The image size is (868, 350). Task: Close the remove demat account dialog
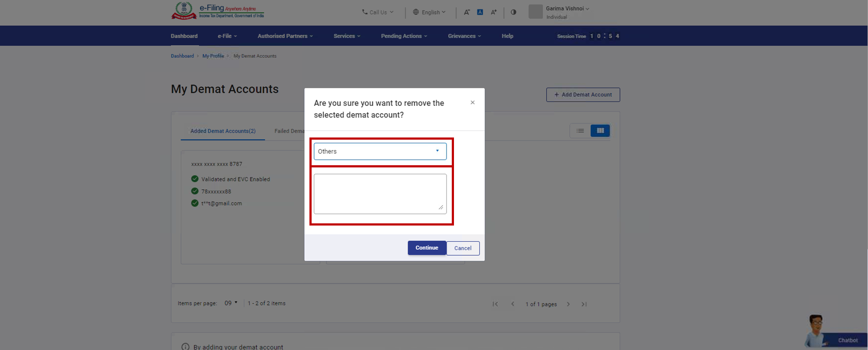(473, 103)
